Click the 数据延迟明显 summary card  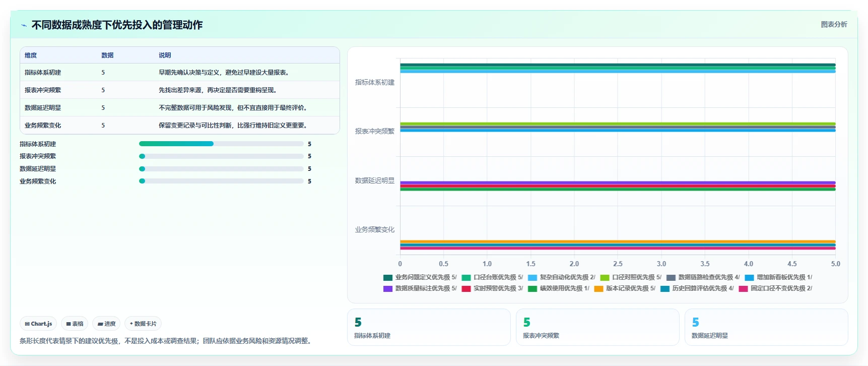(x=766, y=327)
